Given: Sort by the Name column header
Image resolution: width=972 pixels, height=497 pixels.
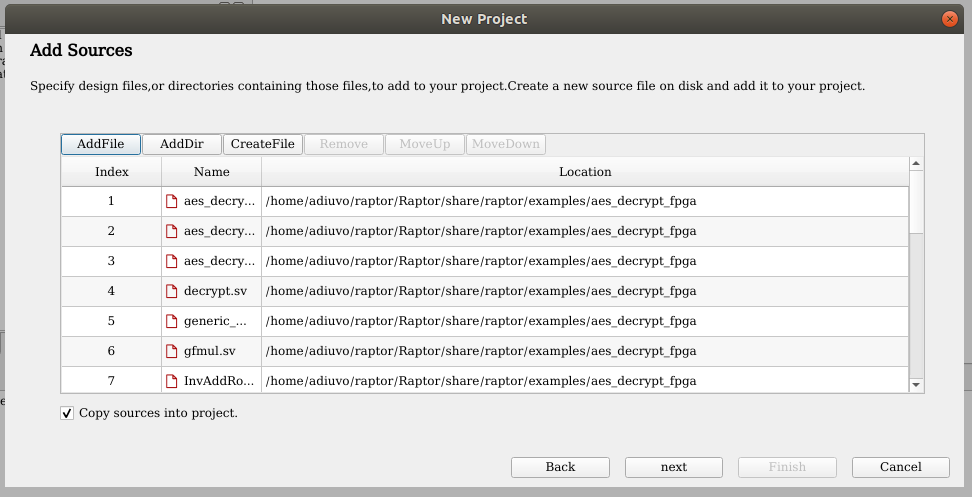Looking at the screenshot, I should pyautogui.click(x=211, y=172).
